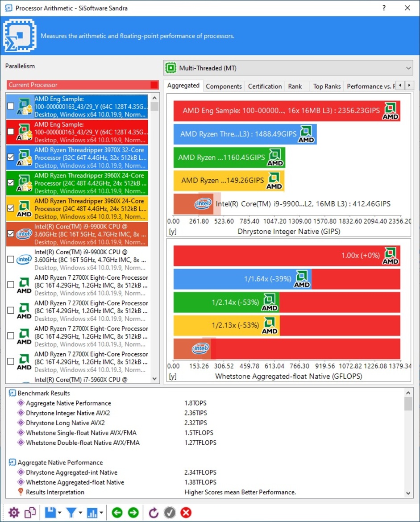Screen dimensions: 420x522
Task: Click the Processor Arithmetic chip logo in banner
Action: point(20,35)
